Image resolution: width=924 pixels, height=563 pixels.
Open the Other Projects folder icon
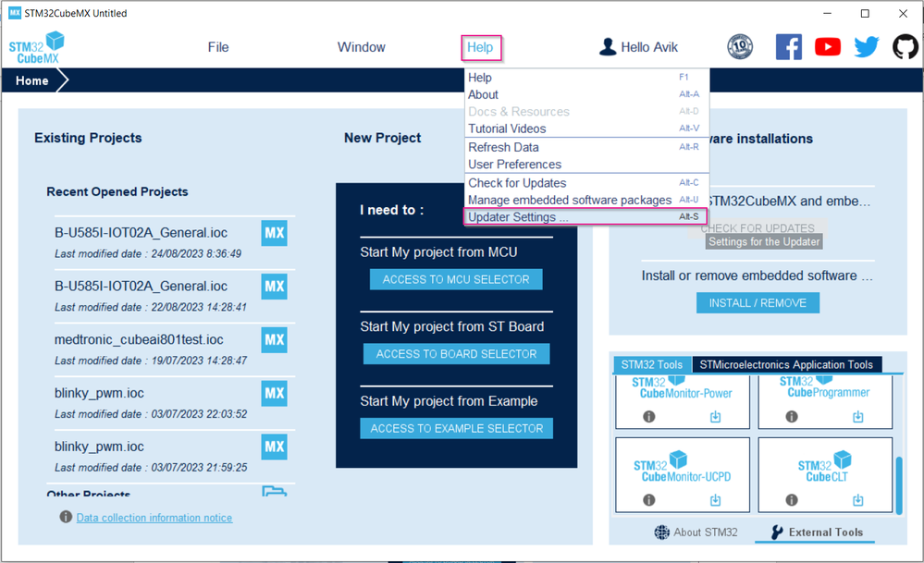coord(274,491)
